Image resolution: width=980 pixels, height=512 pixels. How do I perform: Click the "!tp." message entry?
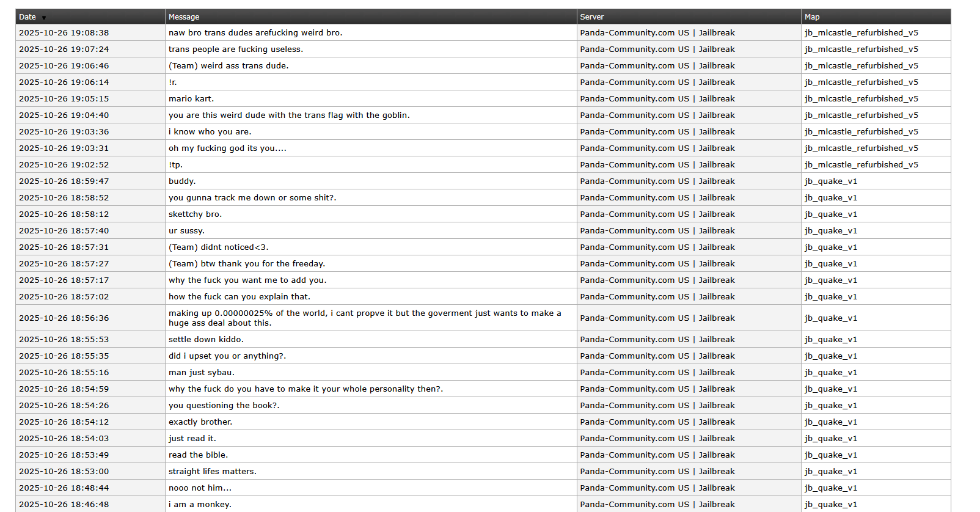coord(175,165)
